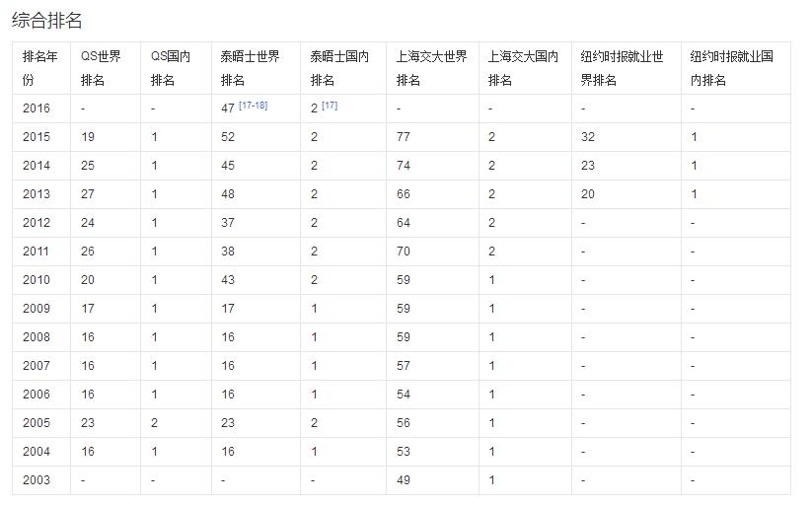
Task: Click the 泰晤士国内排名 column header
Action: (343, 68)
